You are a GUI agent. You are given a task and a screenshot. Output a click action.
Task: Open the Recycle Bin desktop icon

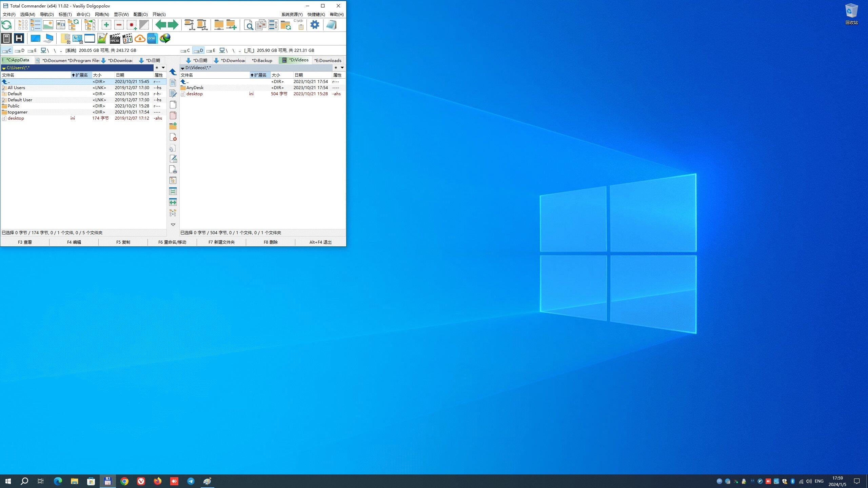coord(851,14)
